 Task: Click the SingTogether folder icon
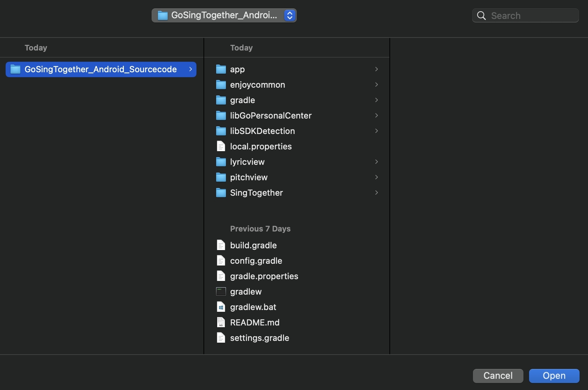221,193
